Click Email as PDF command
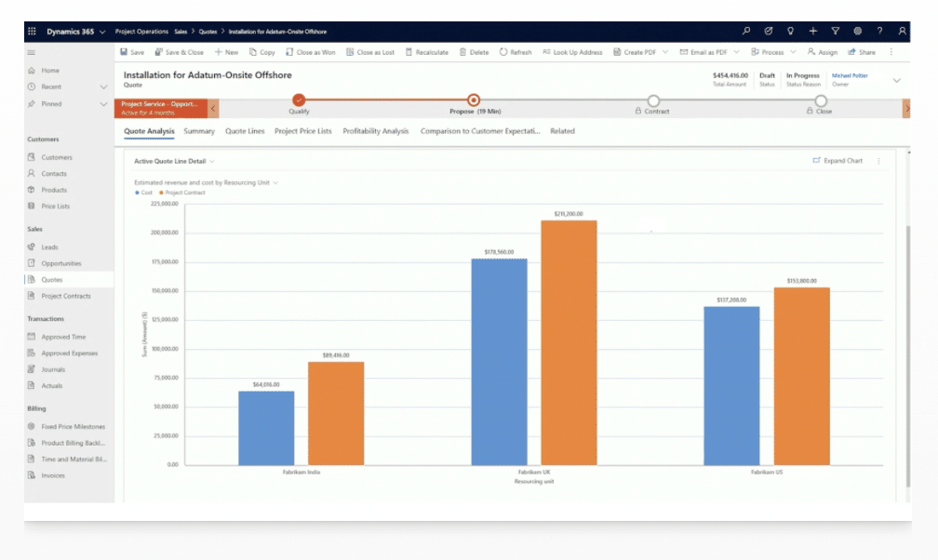Image resolution: width=938 pixels, height=560 pixels. (x=703, y=52)
